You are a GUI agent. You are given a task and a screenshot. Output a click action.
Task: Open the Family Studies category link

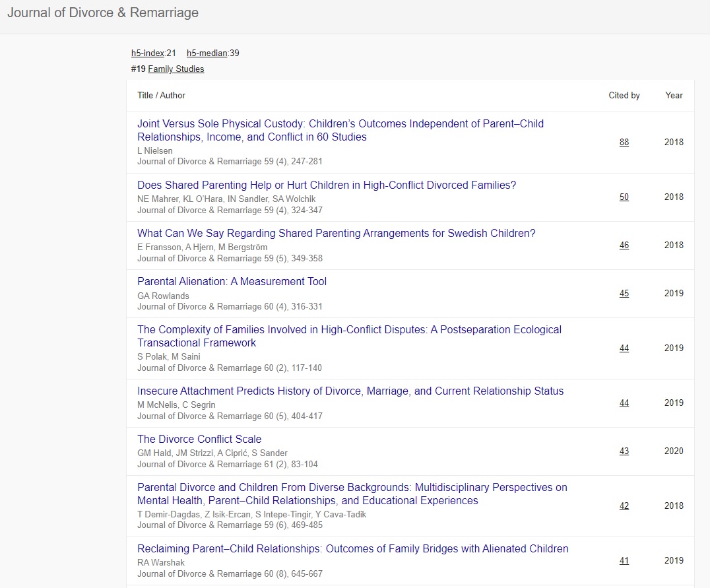(176, 69)
